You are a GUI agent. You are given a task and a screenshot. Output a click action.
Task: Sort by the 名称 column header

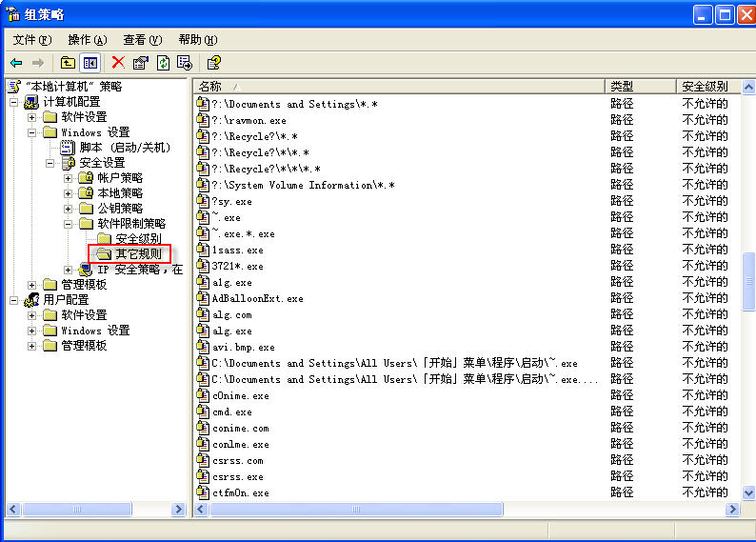(x=399, y=87)
